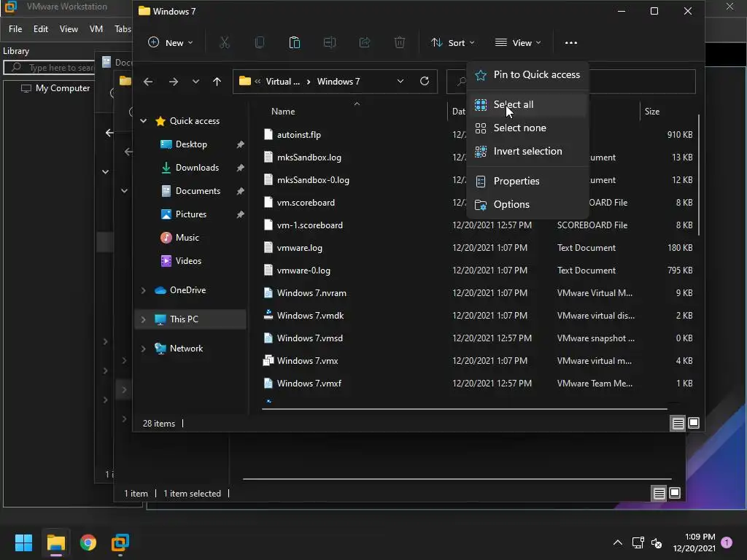Show hidden system tray icons

(617, 542)
